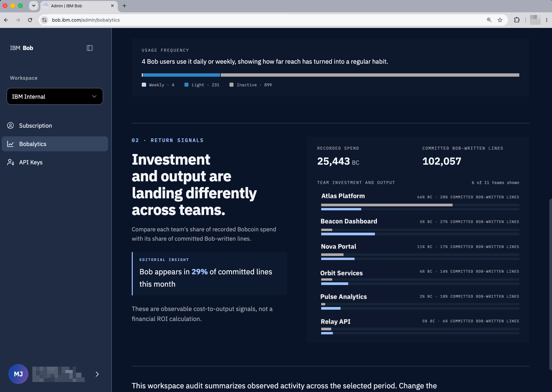Viewport: 552px width, 392px height.
Task: Click the Light legend color swatch
Action: [x=186, y=85]
